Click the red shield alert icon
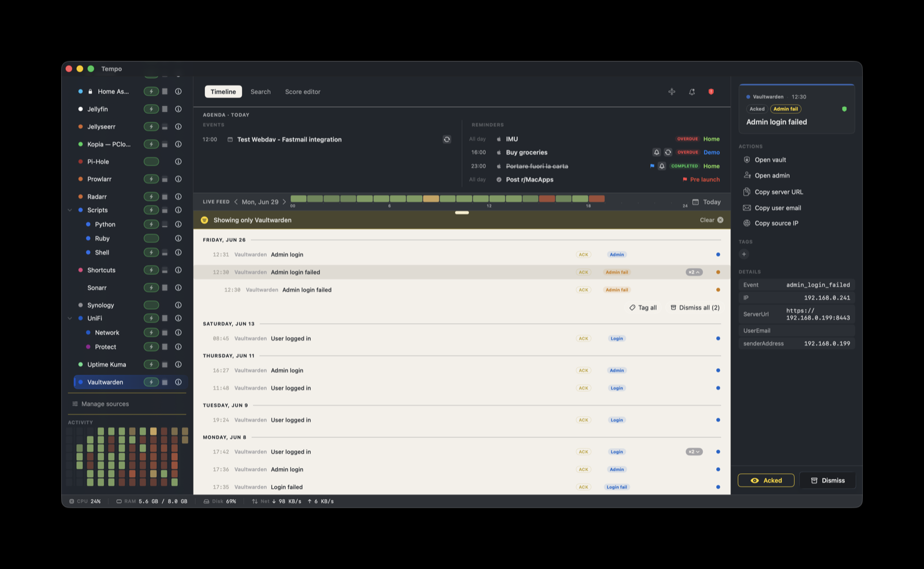 711,92
